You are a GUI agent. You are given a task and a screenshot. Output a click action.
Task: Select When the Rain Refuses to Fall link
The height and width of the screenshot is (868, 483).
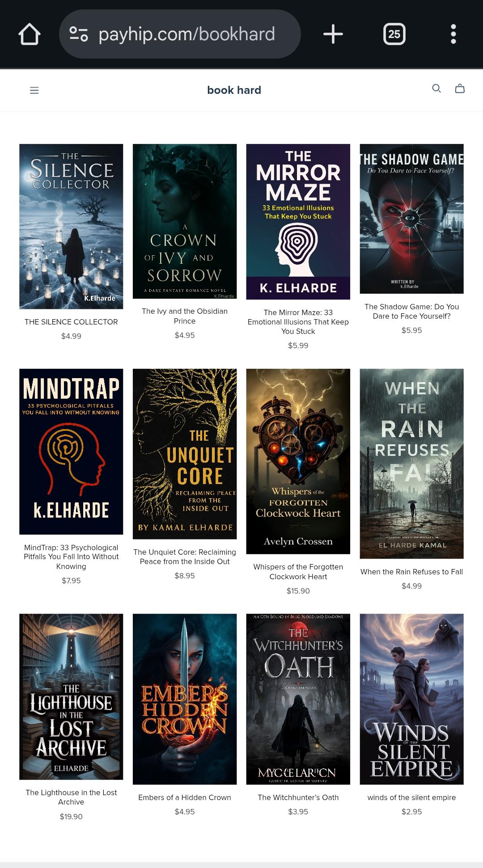click(411, 572)
